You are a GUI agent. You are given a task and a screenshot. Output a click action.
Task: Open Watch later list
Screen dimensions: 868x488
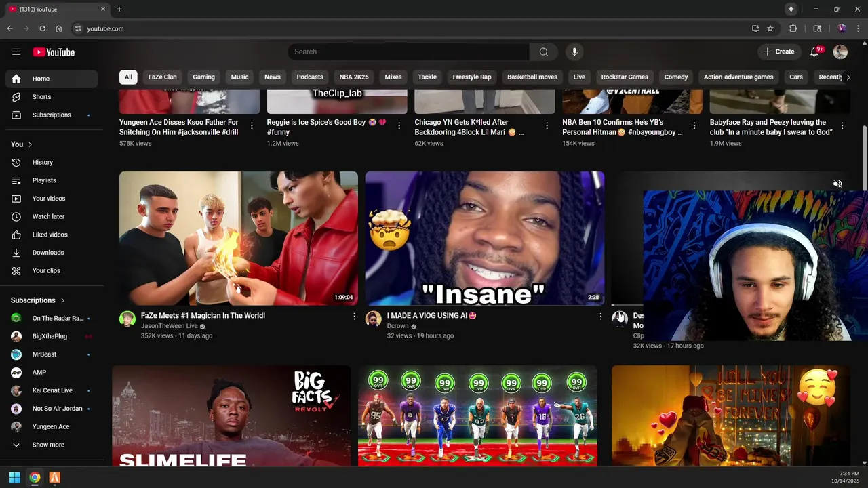pyautogui.click(x=52, y=217)
